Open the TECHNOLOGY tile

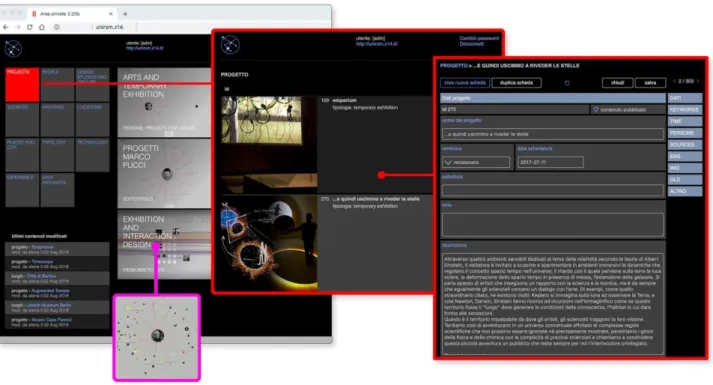click(93, 155)
